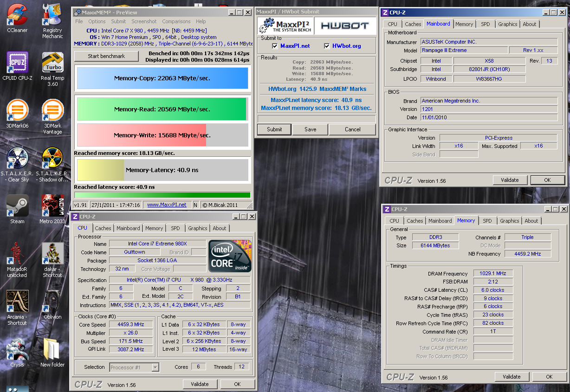Select Caches tab in CPU-Z CPU window
The width and height of the screenshot is (570, 392).
click(103, 228)
